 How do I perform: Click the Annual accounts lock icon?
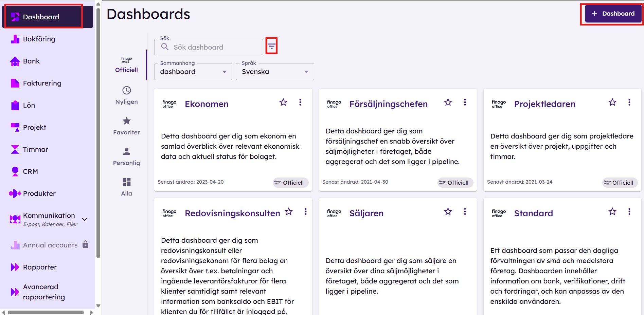86,244
